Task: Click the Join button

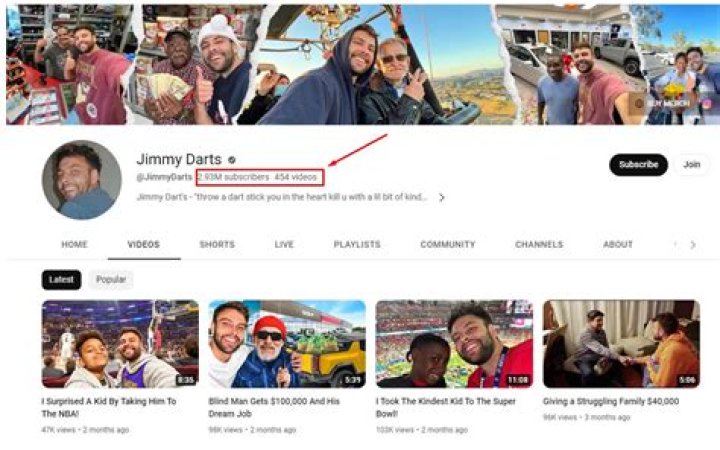Action: pos(691,165)
